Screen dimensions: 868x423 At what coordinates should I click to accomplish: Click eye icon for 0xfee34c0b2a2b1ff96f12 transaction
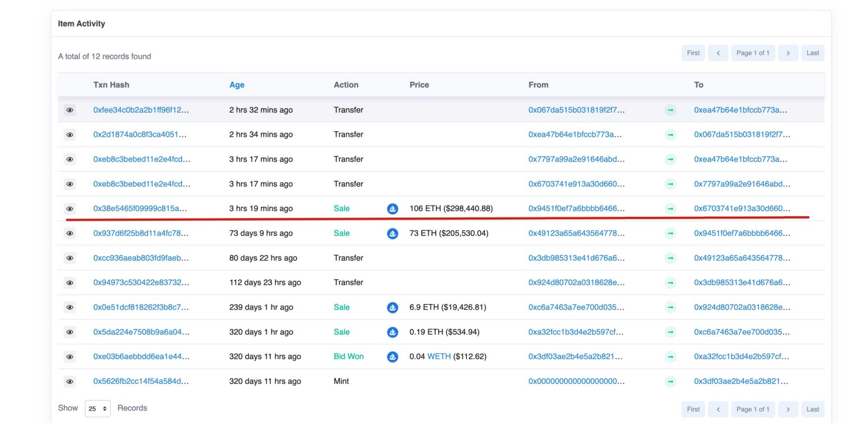(x=69, y=110)
